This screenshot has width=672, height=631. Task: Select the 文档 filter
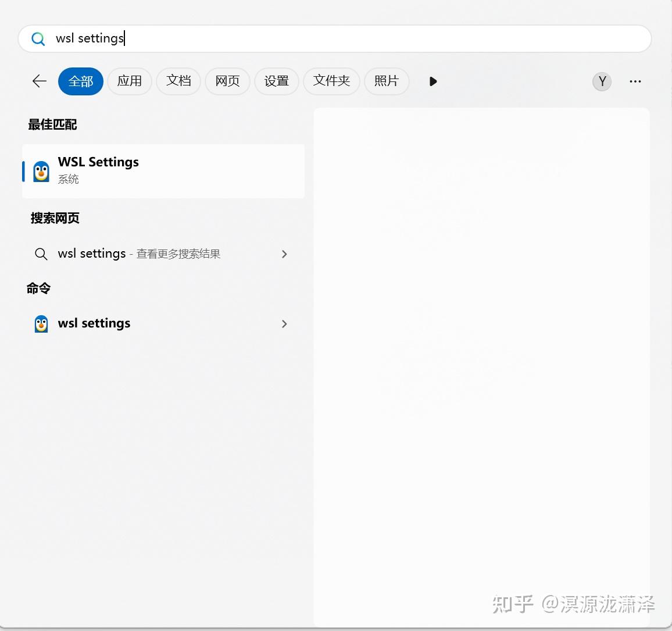tap(178, 81)
